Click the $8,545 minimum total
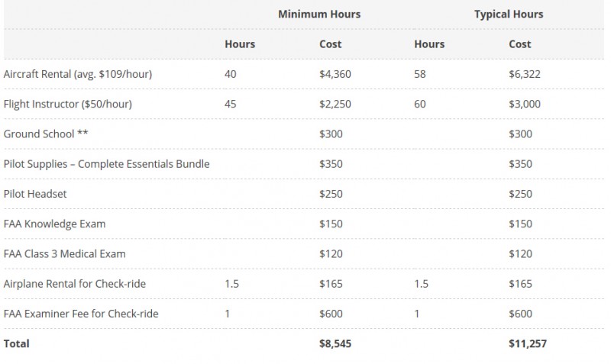Screen dimensions: 611x364 click(335, 343)
